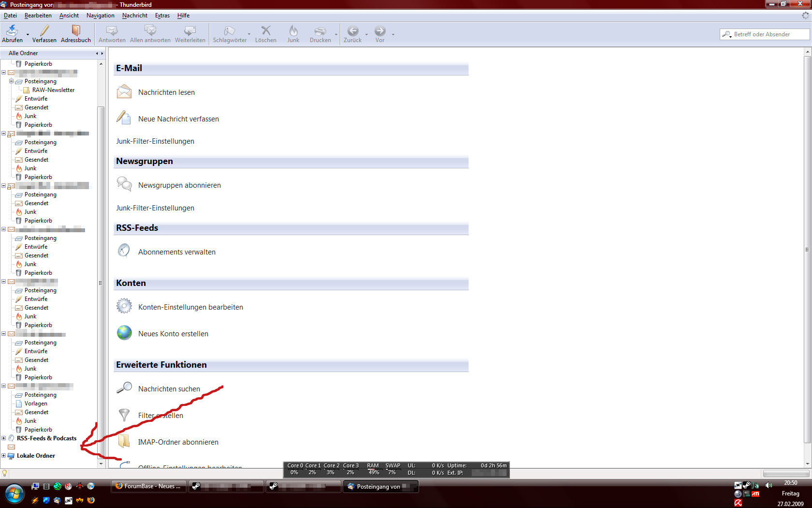The image size is (812, 508).
Task: Click IMAP-Ordner abonnieren link
Action: tap(178, 442)
